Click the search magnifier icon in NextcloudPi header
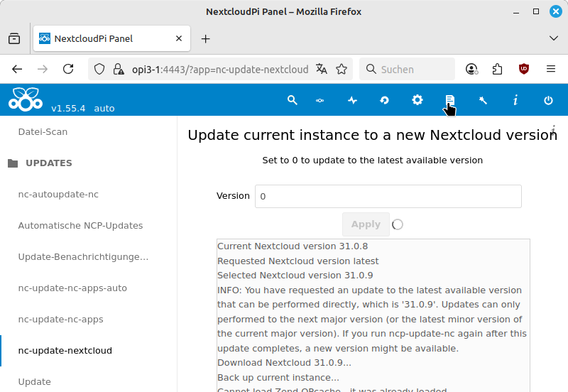Viewport: 568px width, 392px height. (x=292, y=100)
